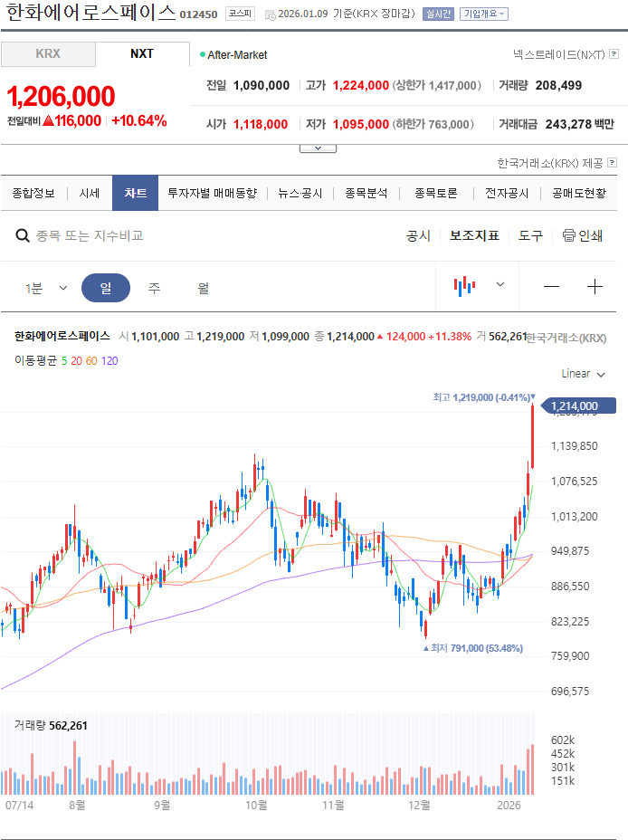
Task: Open the 종합정보 tab
Action: (x=33, y=193)
